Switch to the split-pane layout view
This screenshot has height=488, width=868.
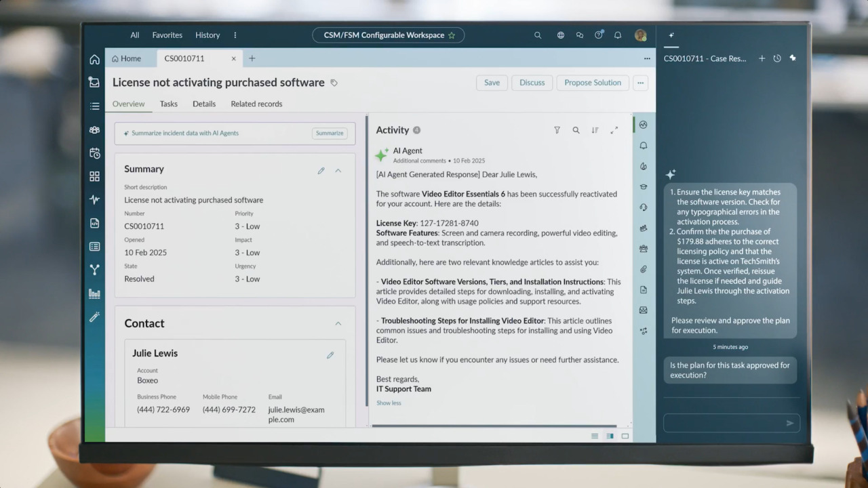tap(610, 436)
